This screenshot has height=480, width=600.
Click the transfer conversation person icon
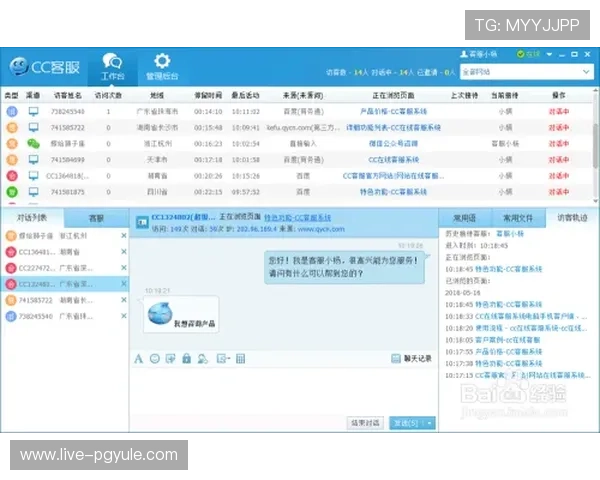click(202, 359)
